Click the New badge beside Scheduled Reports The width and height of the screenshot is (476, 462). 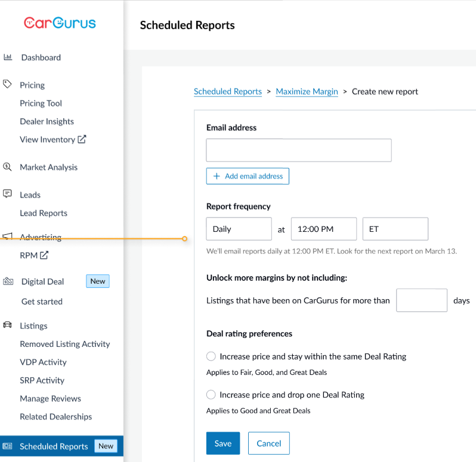tap(106, 446)
